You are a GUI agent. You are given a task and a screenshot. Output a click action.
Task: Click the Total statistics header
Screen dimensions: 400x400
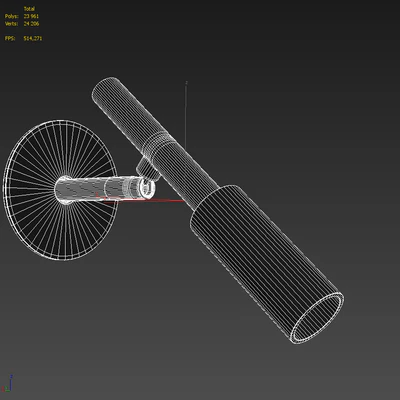pos(29,9)
